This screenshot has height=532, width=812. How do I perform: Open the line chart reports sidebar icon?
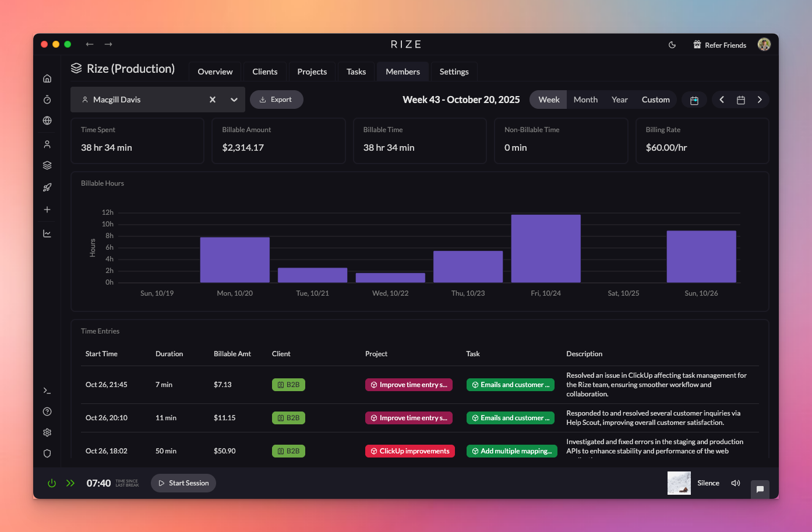[47, 233]
